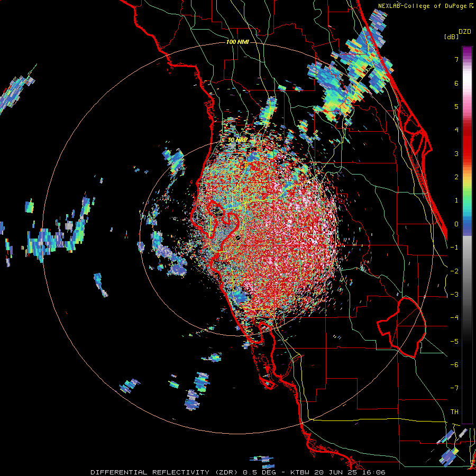This screenshot has height=476, width=476.
Task: Click the 4 value on color scale
Action: click(x=456, y=130)
